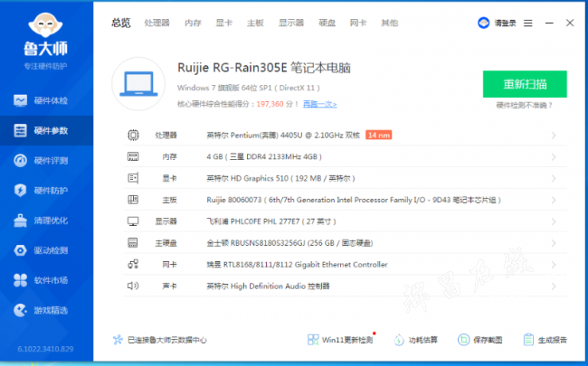Click the Ruijie RG-Rain305E title text
588x366 pixels.
(264, 68)
